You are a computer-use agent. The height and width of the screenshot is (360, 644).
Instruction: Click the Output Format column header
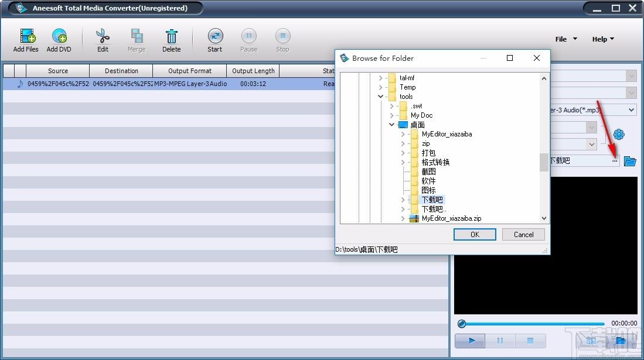coord(190,71)
